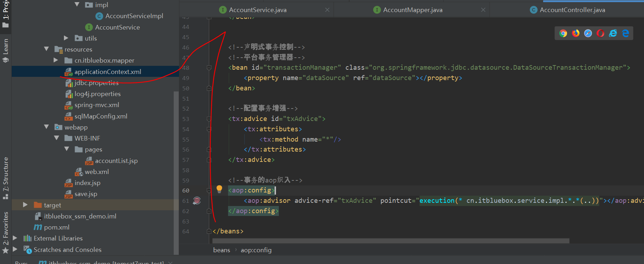Click the applicationContext.xml file icon
Viewport: 644px width, 264px height.
coord(69,72)
